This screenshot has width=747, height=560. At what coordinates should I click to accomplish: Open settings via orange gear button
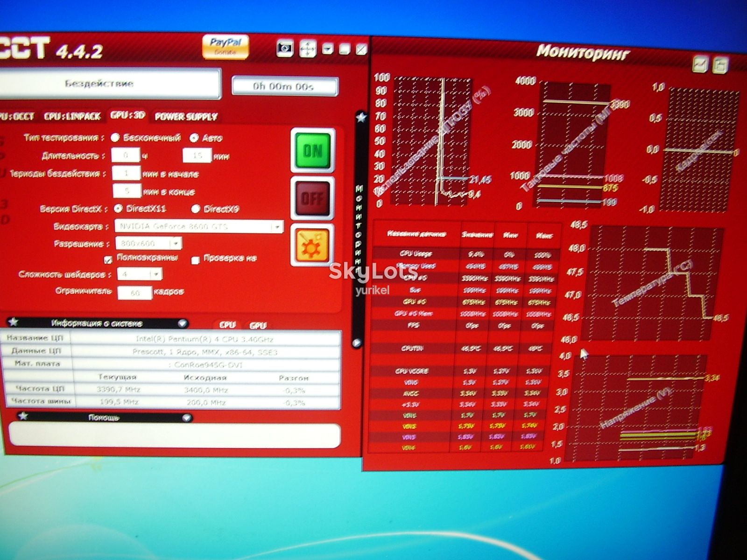tap(312, 245)
